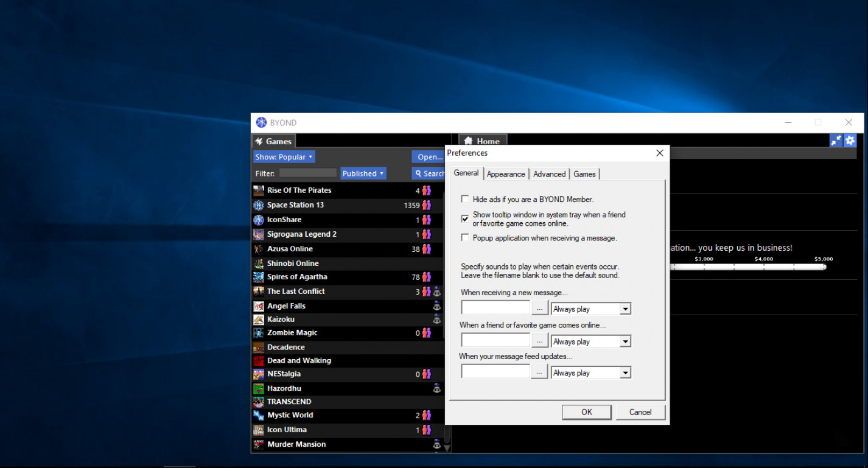The height and width of the screenshot is (468, 868).
Task: Click players icon on Azusa Online row
Action: pyautogui.click(x=426, y=249)
